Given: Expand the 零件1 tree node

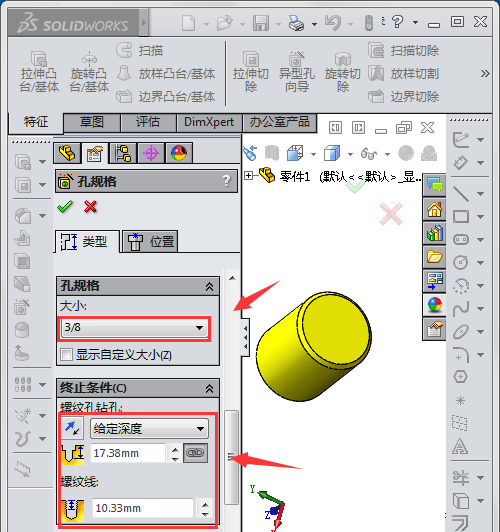Looking at the screenshot, I should 249,176.
